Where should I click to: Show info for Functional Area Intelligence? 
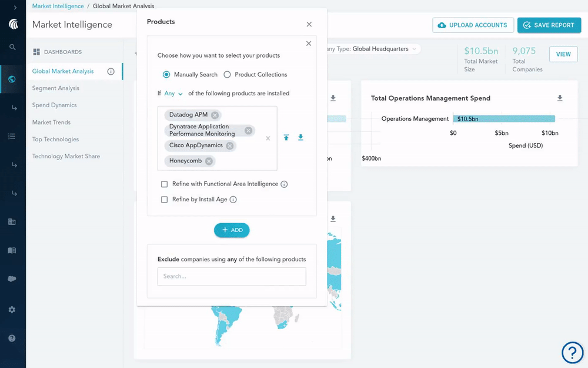coord(284,184)
